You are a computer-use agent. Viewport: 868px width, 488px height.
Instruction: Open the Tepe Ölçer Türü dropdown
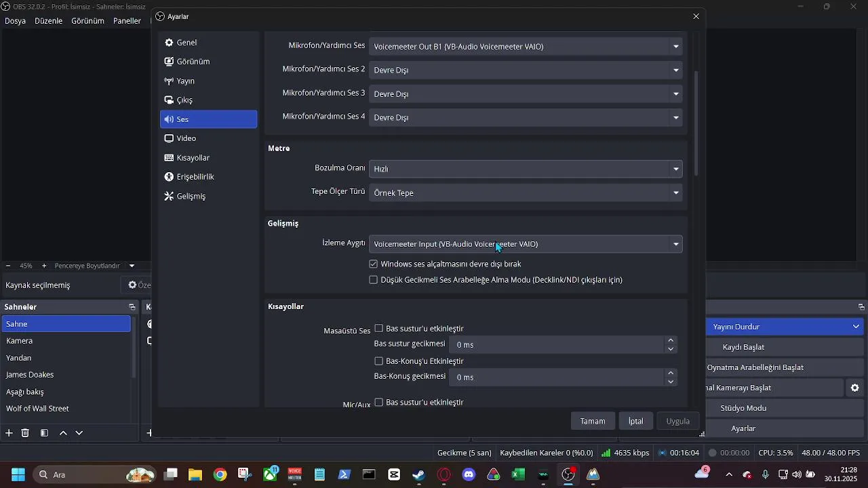(526, 192)
